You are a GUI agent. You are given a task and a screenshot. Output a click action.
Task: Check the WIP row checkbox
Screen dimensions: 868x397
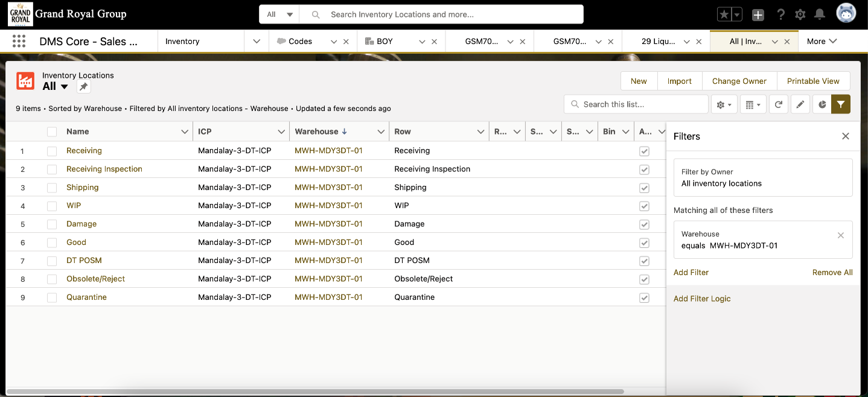click(52, 206)
